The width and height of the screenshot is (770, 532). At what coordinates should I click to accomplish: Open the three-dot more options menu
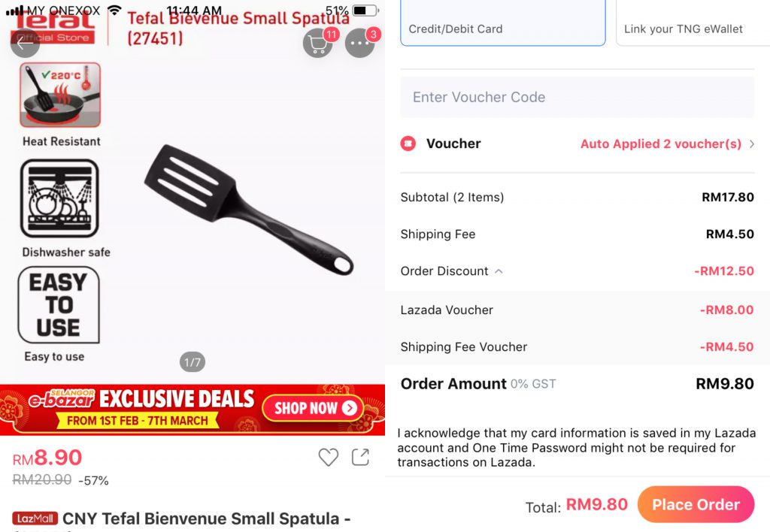tap(360, 44)
